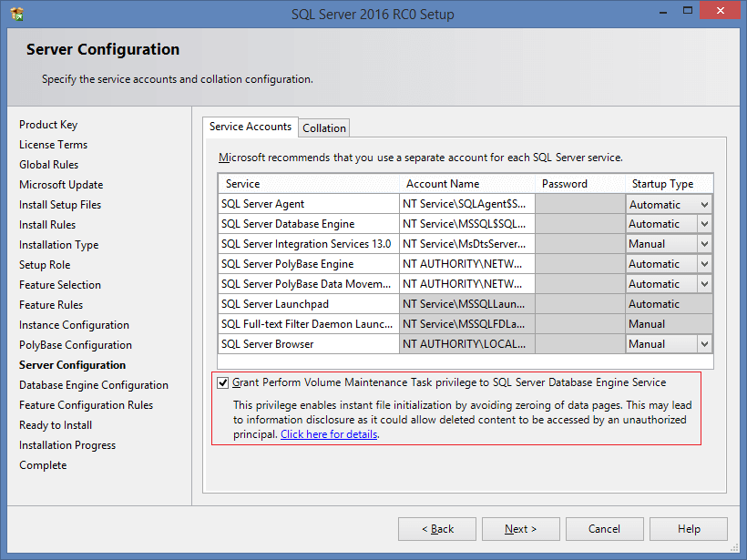
Task: Open License Terms step in sidebar
Action: [x=53, y=144]
